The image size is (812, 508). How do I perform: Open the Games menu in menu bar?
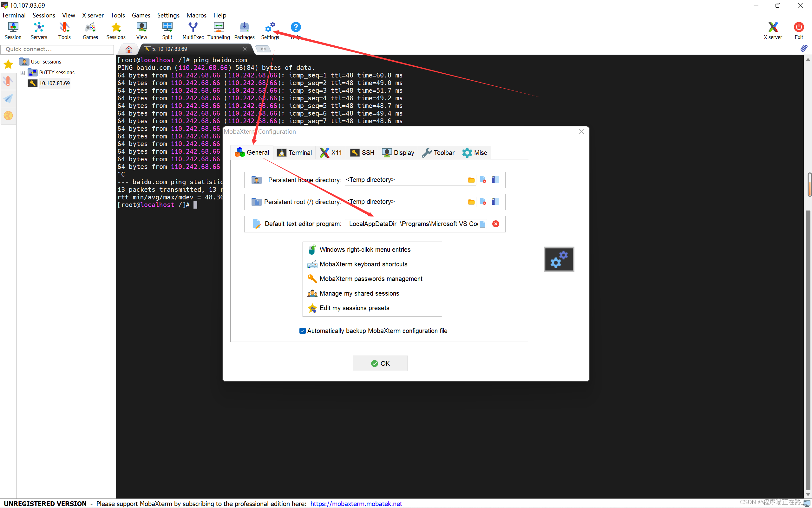[x=141, y=15]
